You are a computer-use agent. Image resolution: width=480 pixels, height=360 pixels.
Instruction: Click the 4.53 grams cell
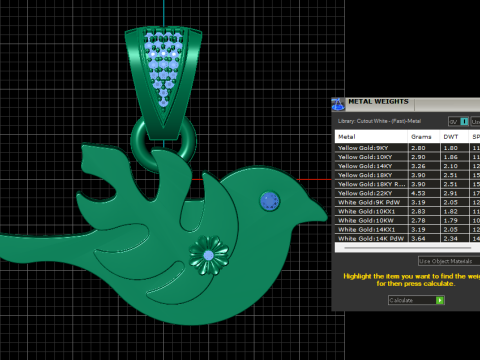pyautogui.click(x=424, y=193)
